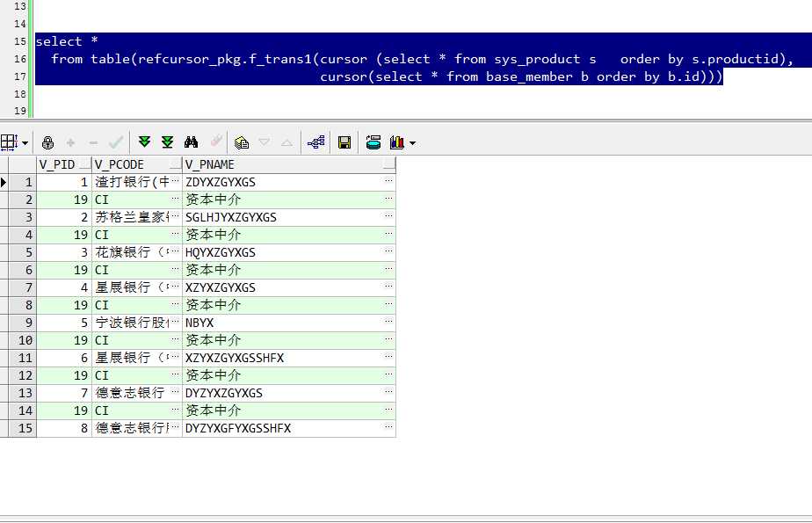This screenshot has height=523, width=812.
Task: Click 'refcursor_pkg.f_trans1' in the SQL editor
Action: tap(225, 59)
